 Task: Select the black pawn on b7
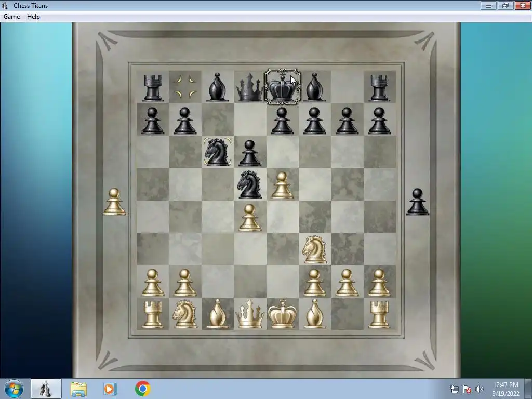(x=185, y=121)
